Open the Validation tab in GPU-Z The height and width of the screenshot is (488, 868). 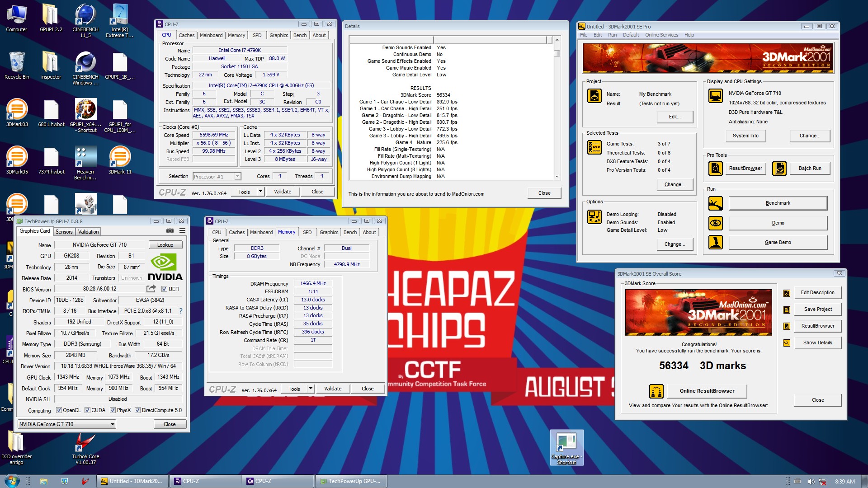[88, 232]
